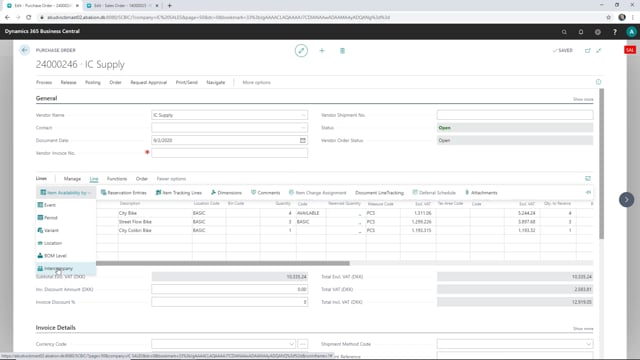The width and height of the screenshot is (640, 360).
Task: Open the Posting action menu
Action: pyautogui.click(x=93, y=82)
